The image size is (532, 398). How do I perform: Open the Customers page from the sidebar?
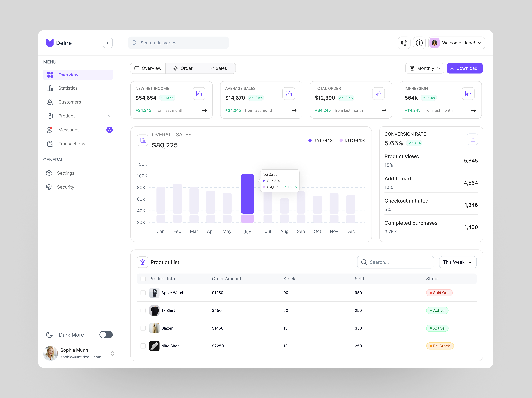[70, 102]
